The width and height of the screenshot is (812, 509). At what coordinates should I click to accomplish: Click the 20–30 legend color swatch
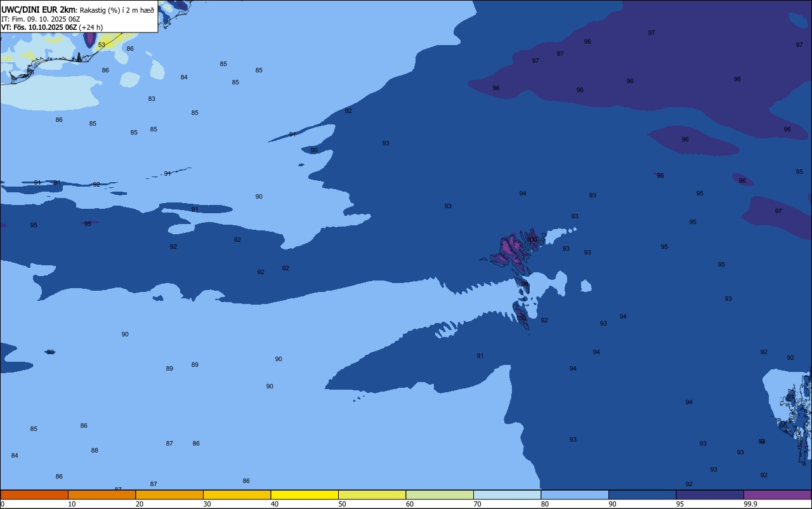click(169, 494)
